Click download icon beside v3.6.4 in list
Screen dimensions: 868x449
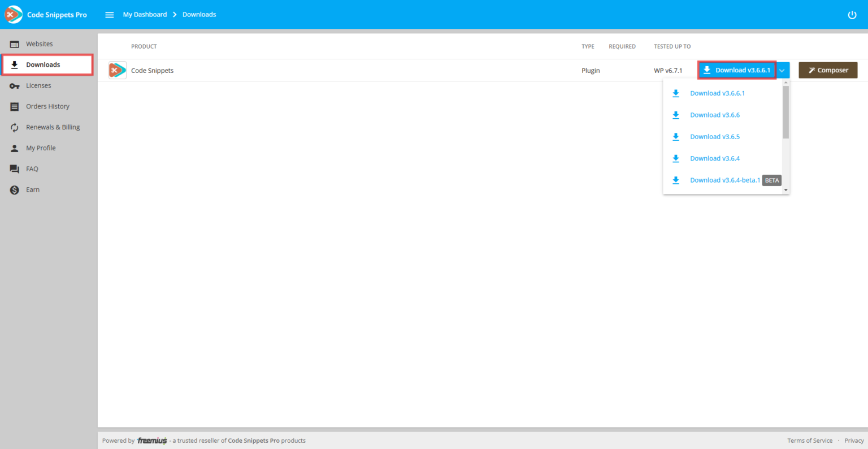[676, 158]
